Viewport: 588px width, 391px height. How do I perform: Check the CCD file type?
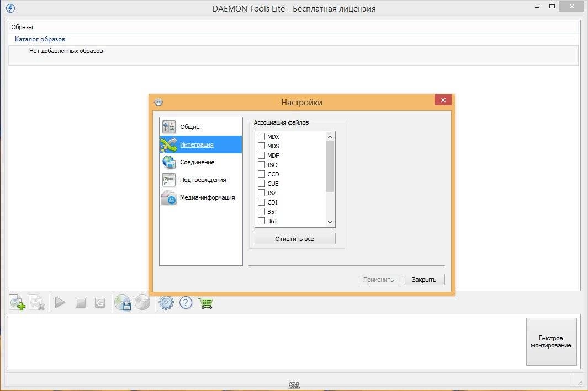[x=261, y=174]
